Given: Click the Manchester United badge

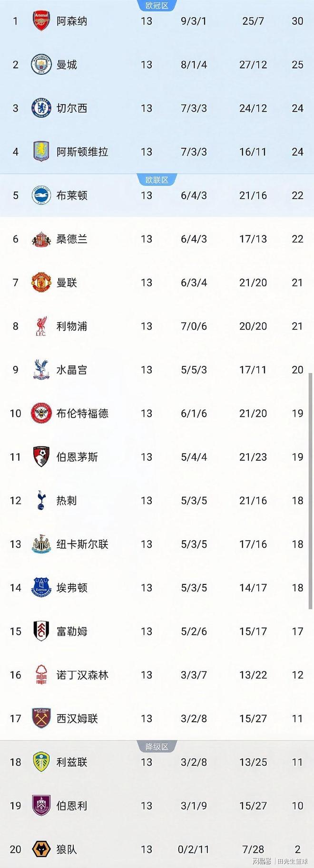Looking at the screenshot, I should pyautogui.click(x=41, y=282).
